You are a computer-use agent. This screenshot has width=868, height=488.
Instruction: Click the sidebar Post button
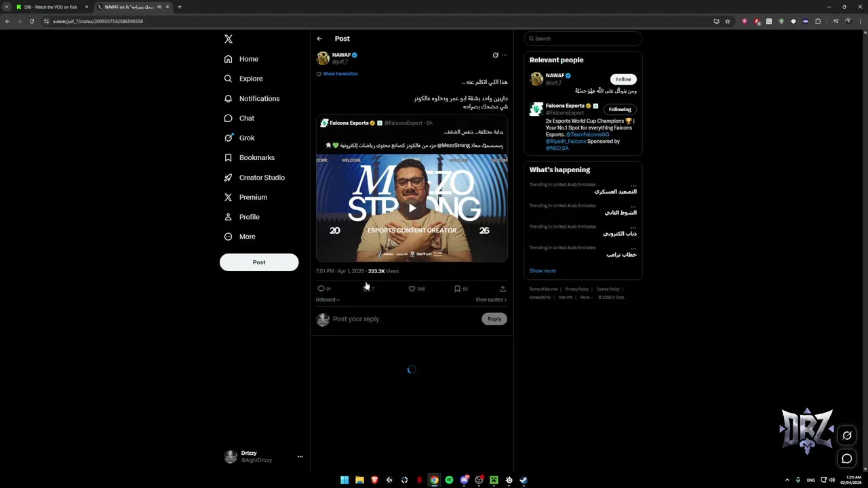pos(259,262)
